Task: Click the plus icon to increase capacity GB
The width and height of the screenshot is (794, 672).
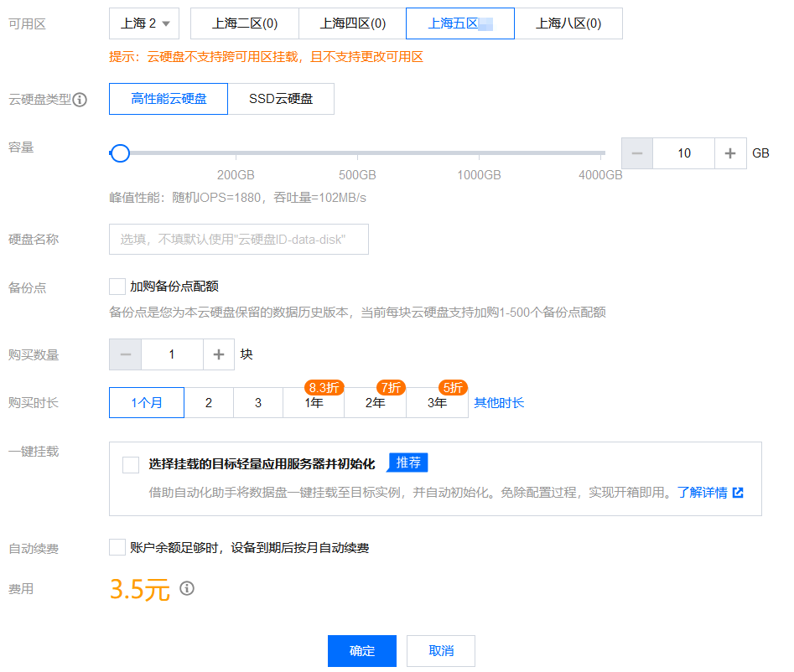Action: click(730, 153)
